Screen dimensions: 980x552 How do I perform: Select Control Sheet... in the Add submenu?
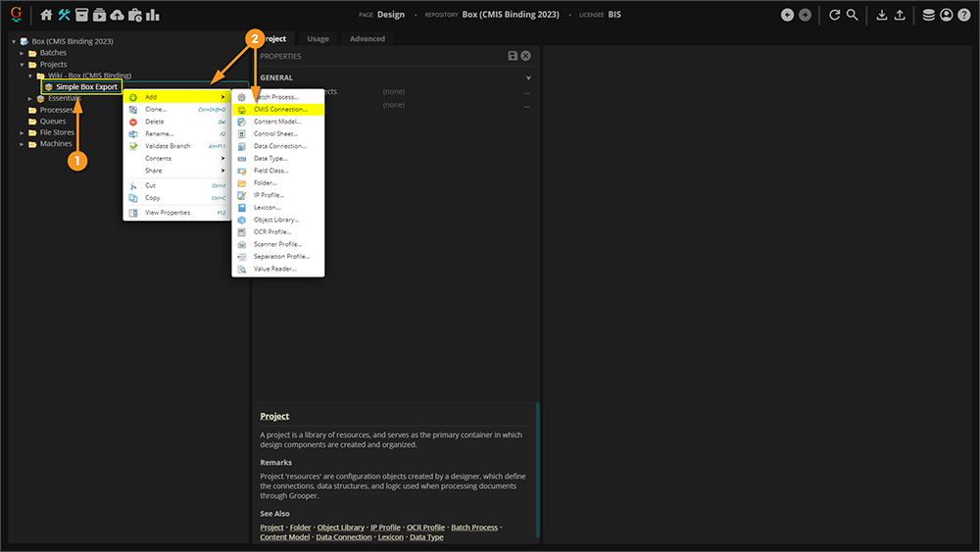pos(278,133)
